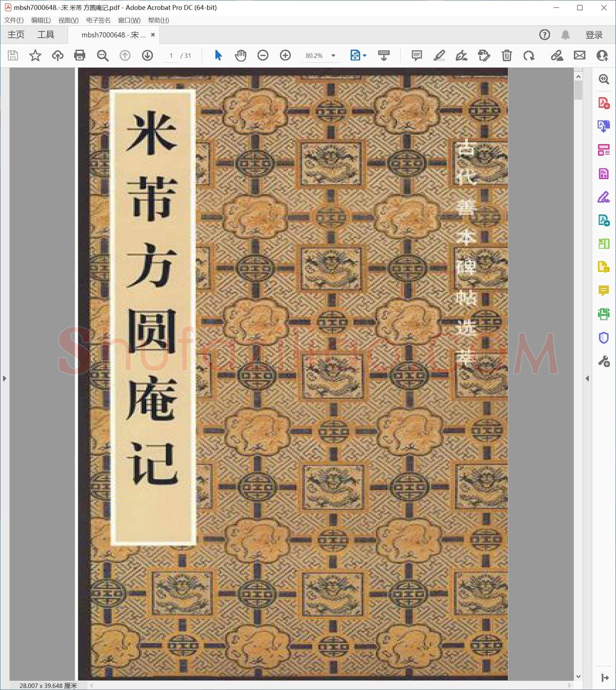Zoom out with the minus circle

tap(263, 55)
